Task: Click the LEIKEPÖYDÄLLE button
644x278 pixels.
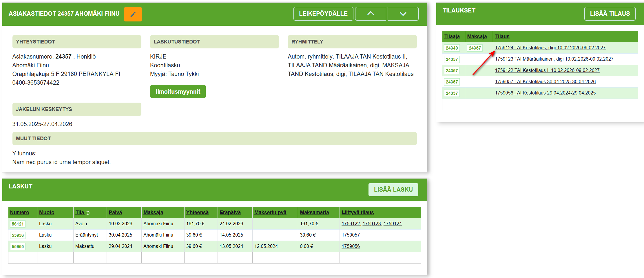Action: 323,14
